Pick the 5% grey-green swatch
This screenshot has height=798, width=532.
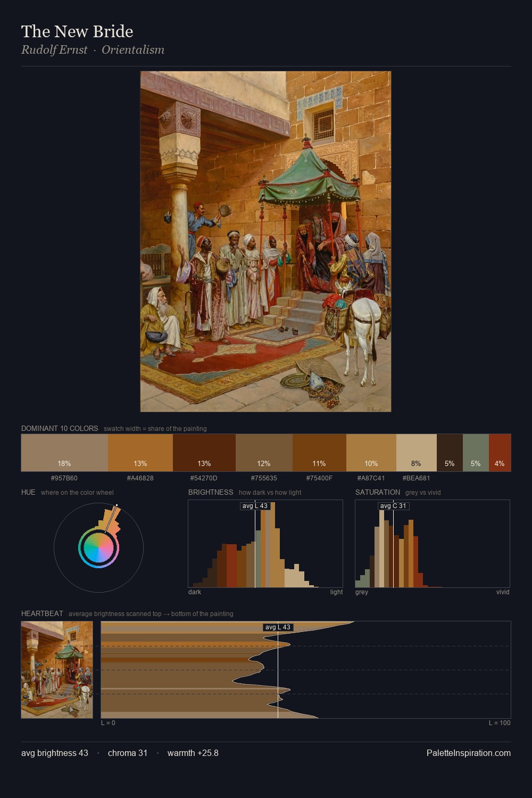(x=476, y=453)
